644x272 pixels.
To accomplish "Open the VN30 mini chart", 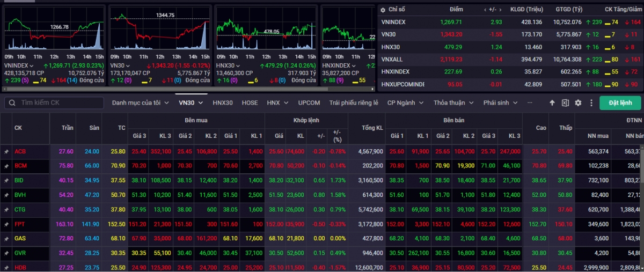I will coord(160,30).
